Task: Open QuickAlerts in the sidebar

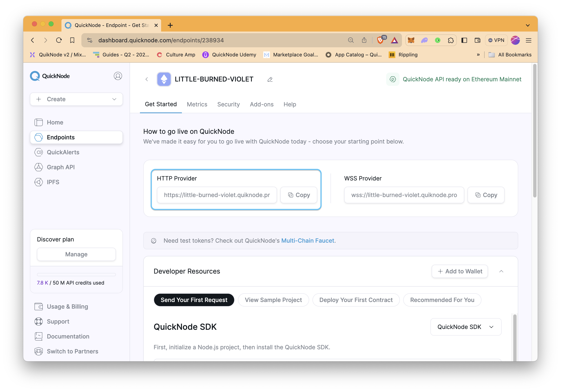Action: [x=76, y=152]
